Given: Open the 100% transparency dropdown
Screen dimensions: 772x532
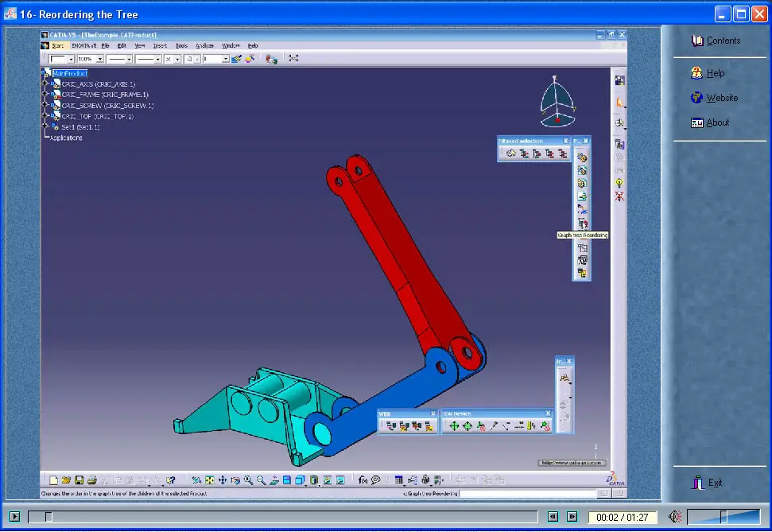Looking at the screenshot, I should [x=99, y=59].
